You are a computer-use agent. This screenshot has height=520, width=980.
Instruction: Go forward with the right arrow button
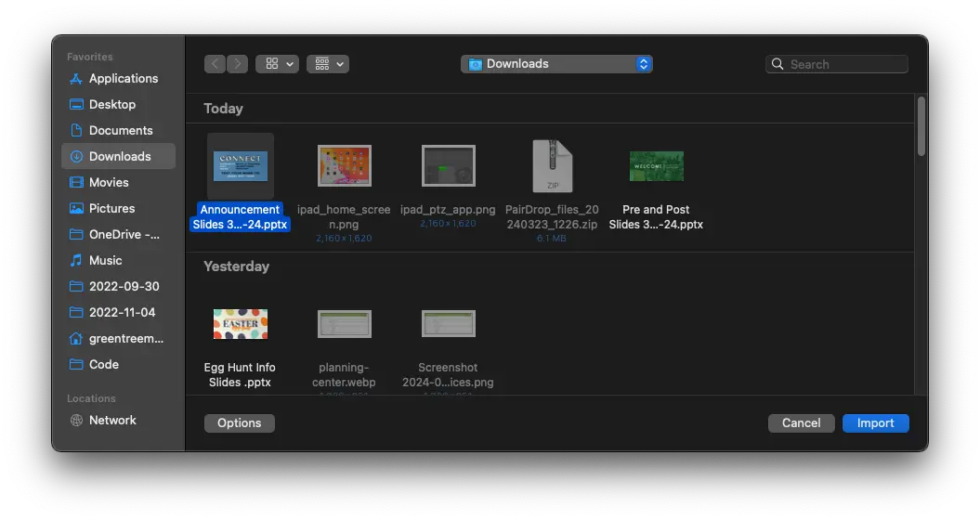click(x=237, y=64)
